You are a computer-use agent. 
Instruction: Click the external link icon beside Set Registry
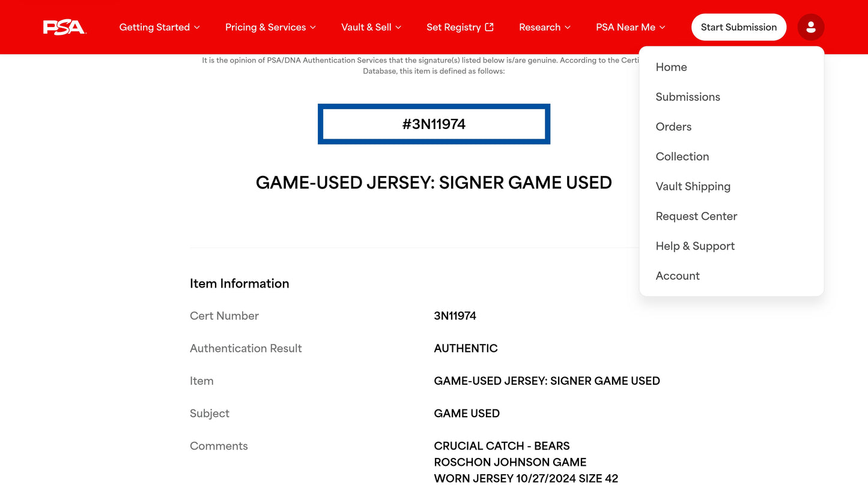(x=490, y=27)
